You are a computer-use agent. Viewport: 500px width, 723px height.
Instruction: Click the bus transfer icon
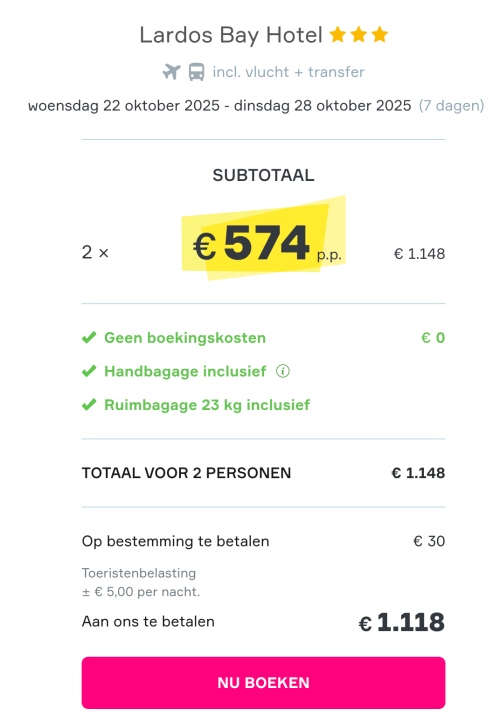tap(196, 72)
